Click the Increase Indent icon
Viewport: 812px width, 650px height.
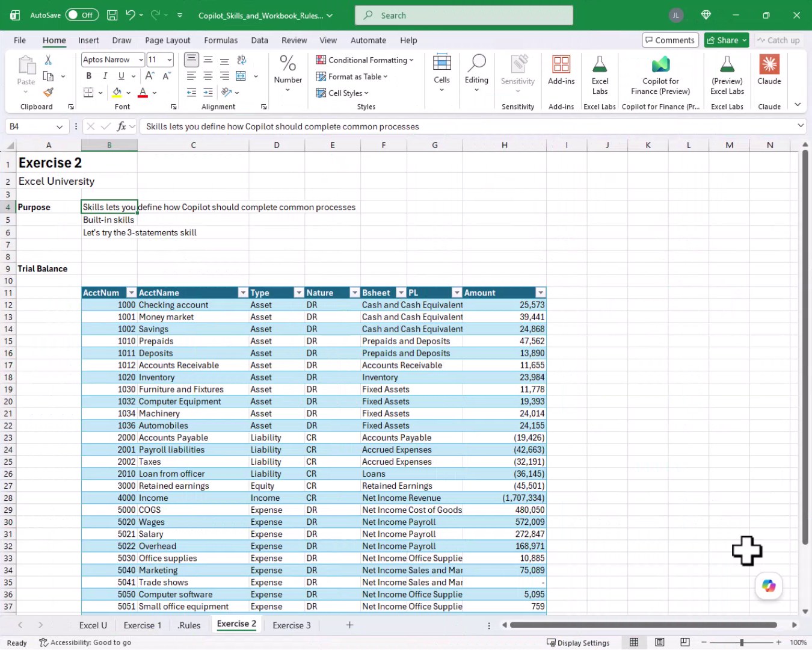(208, 92)
